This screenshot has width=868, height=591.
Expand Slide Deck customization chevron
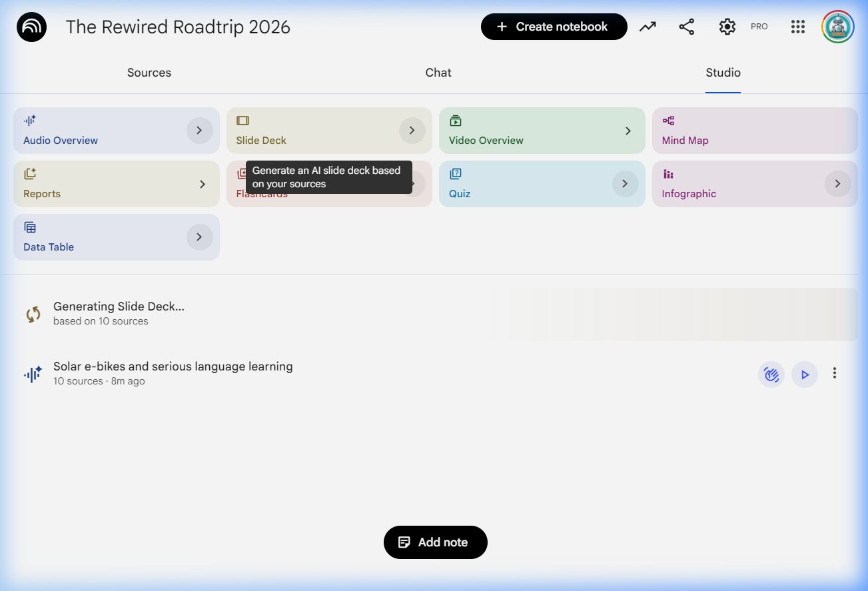(412, 131)
